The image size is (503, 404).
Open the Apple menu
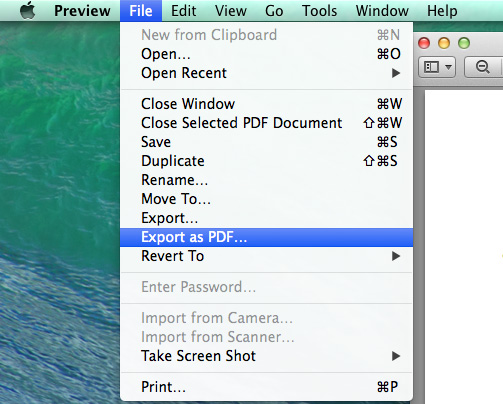point(28,10)
